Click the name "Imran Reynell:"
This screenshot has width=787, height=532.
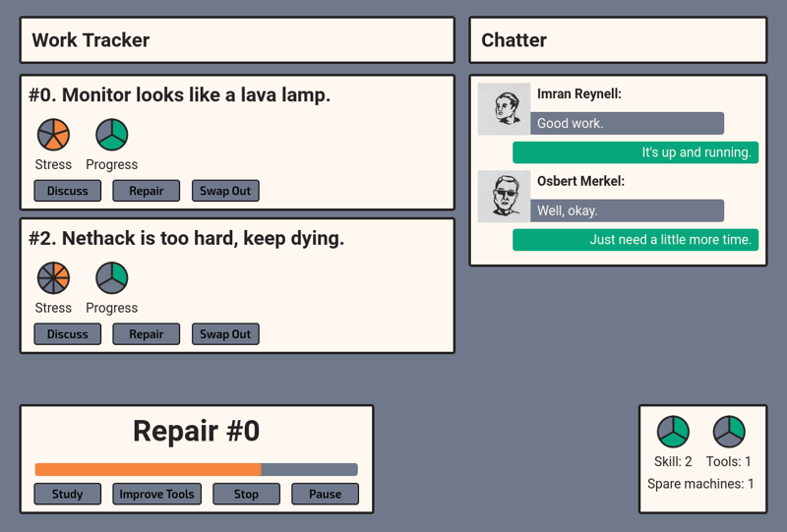[579, 93]
